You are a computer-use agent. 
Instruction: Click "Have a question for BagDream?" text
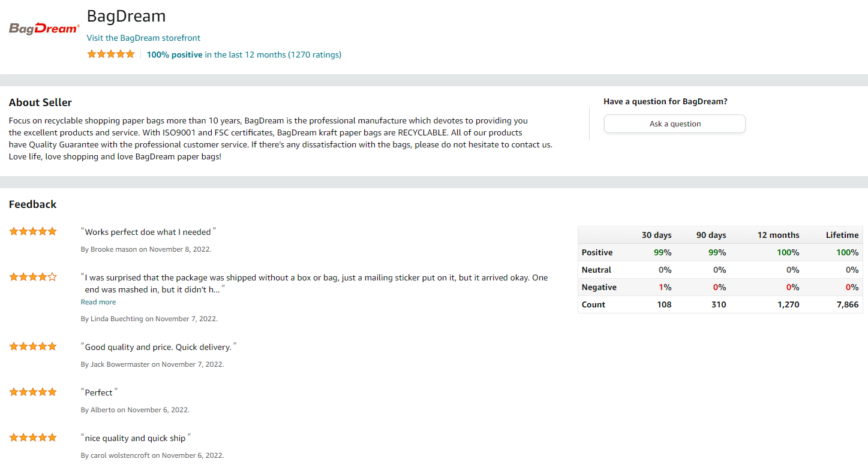coord(665,102)
